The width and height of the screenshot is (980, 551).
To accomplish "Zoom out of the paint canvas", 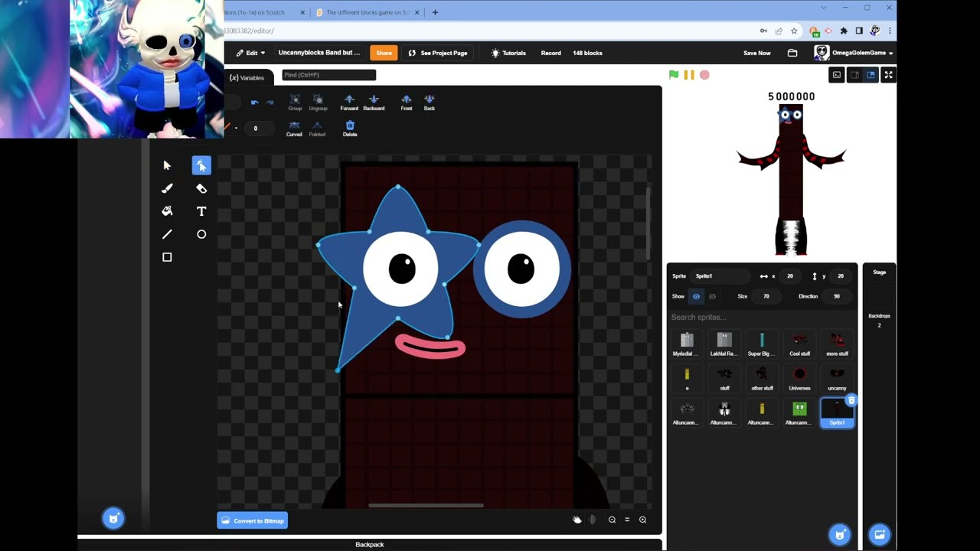I will pyautogui.click(x=612, y=520).
